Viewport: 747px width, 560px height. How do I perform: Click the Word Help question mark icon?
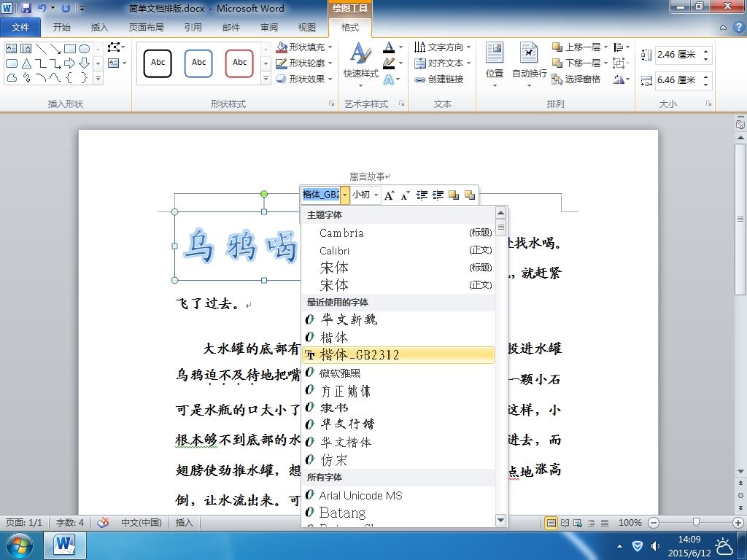[x=738, y=27]
